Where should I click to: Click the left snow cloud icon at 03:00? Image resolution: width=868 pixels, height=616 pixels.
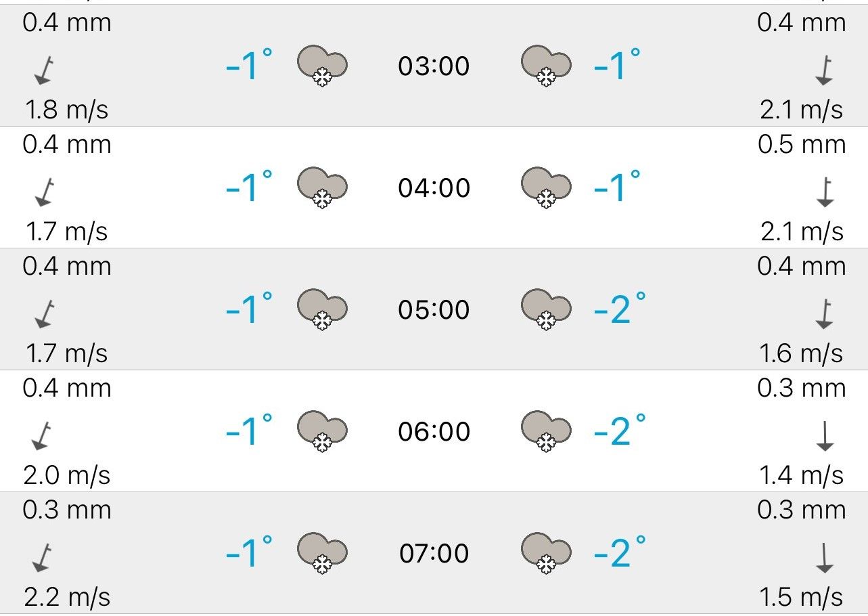322,66
